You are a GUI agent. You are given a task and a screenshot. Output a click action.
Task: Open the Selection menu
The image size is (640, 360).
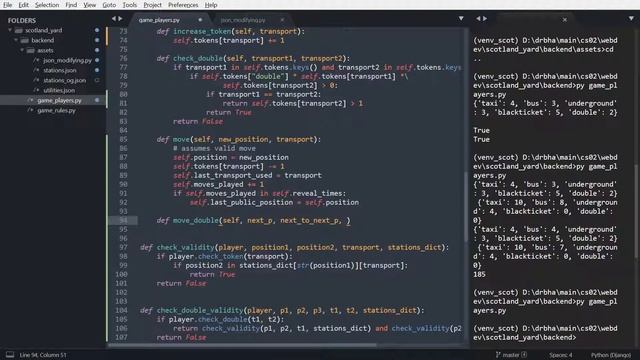coord(47,5)
